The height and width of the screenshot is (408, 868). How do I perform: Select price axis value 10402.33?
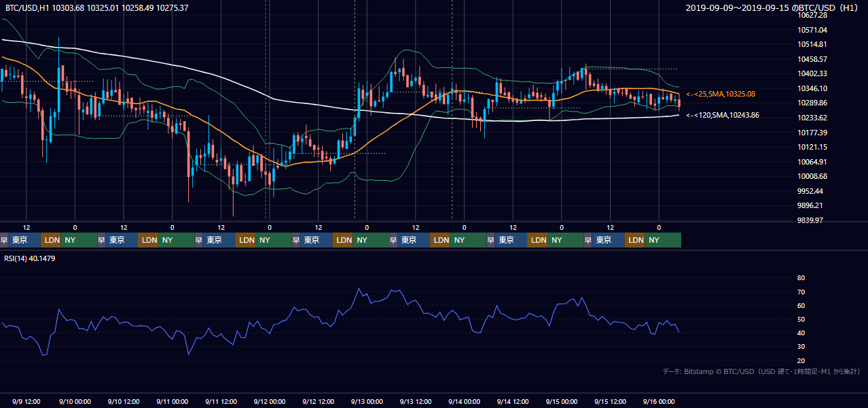[812, 73]
